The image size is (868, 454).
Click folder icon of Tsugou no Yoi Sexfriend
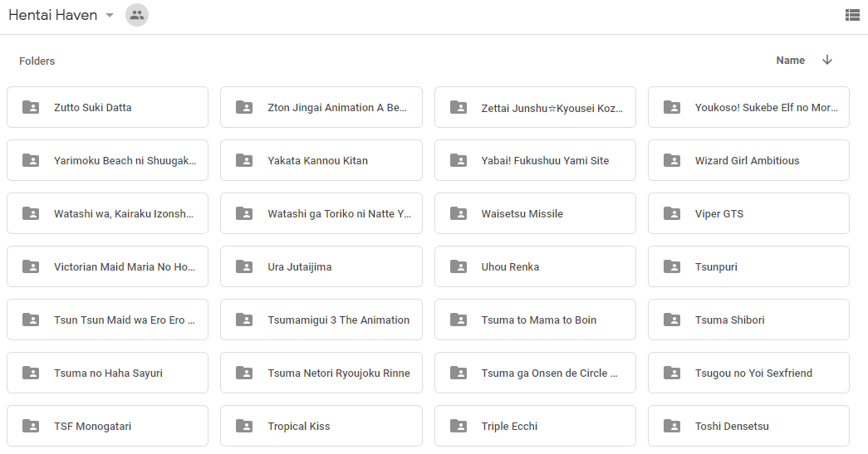(x=671, y=373)
